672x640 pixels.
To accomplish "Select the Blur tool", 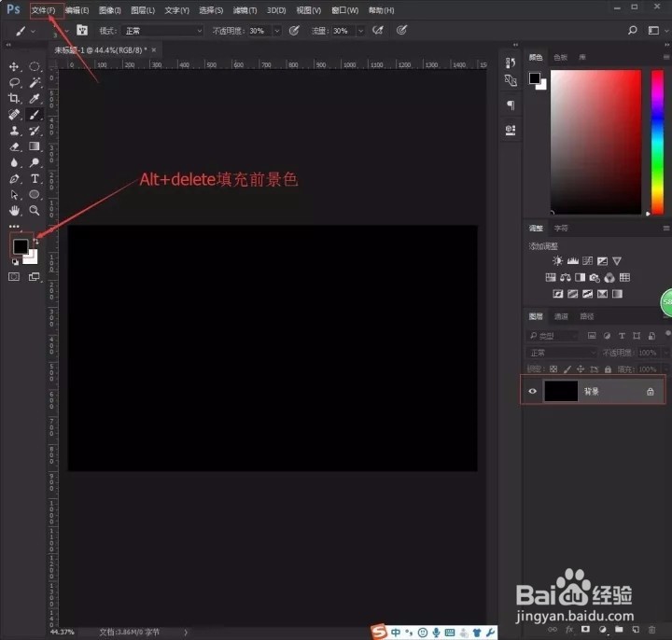I will click(x=14, y=162).
